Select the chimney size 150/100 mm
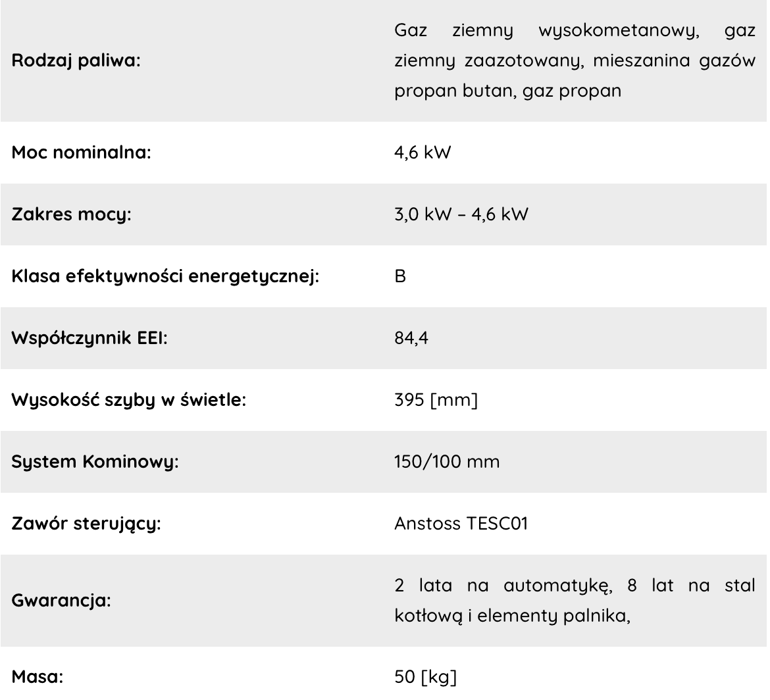770x700 pixels. click(447, 463)
